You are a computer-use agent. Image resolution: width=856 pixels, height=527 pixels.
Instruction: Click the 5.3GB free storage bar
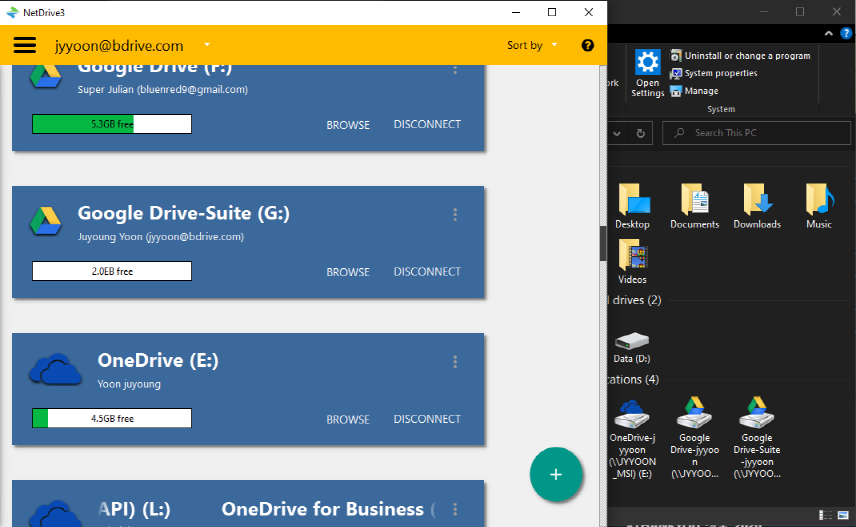coord(112,124)
